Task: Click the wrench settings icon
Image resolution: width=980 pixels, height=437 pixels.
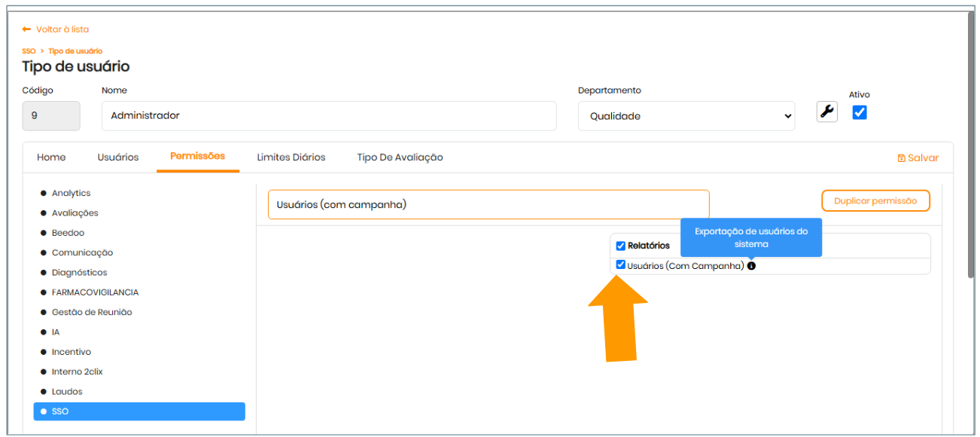Action: [826, 112]
